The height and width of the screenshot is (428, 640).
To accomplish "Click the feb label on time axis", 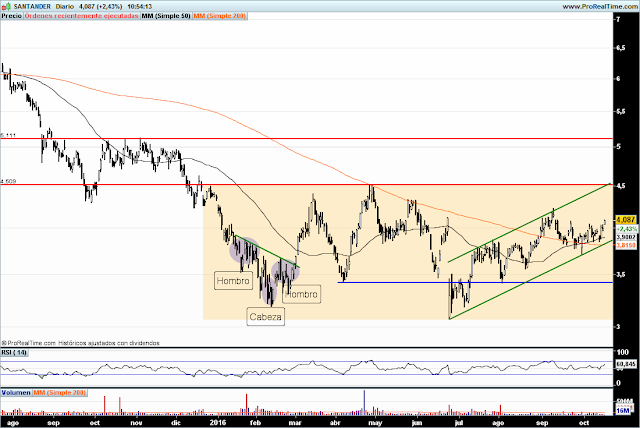I will (x=255, y=423).
